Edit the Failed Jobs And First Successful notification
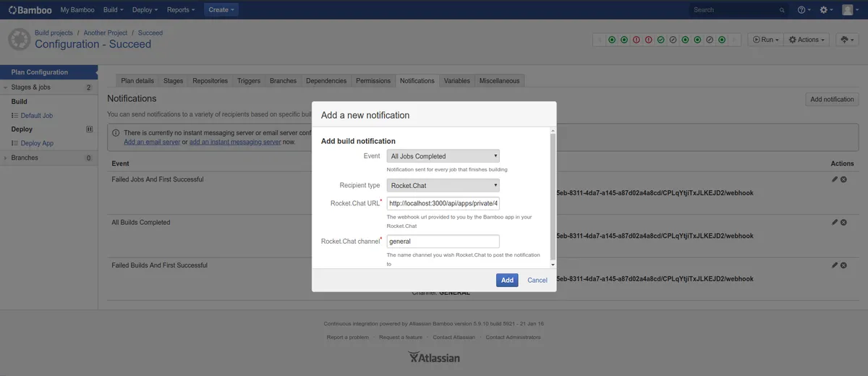The width and height of the screenshot is (868, 376). tap(835, 179)
